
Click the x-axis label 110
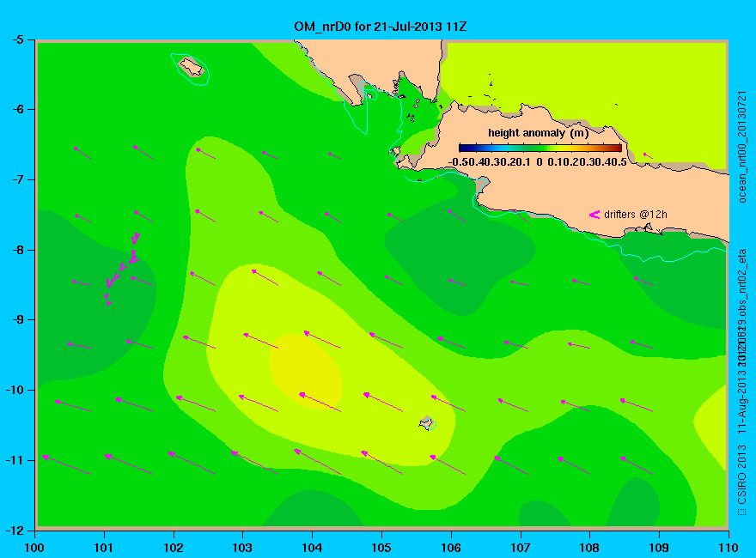coord(728,548)
